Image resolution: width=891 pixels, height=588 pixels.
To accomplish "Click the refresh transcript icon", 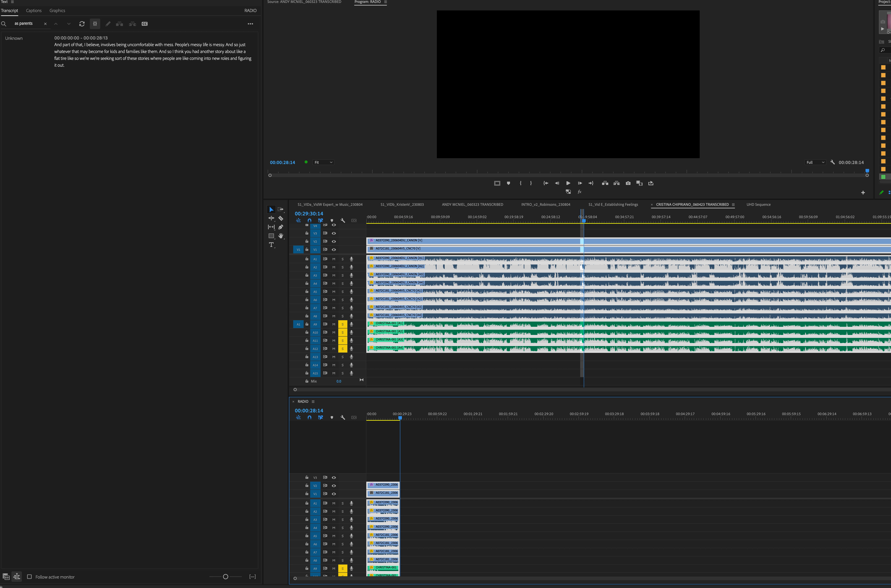I will tap(82, 24).
